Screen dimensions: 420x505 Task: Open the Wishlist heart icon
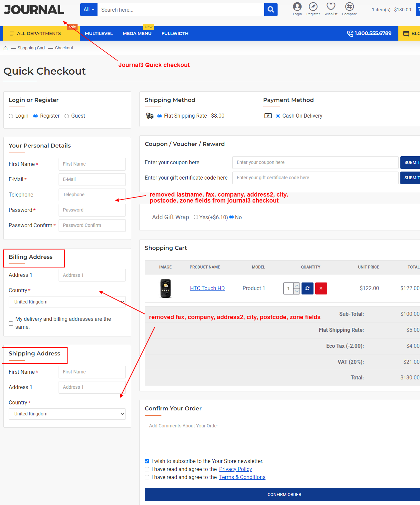[330, 7]
